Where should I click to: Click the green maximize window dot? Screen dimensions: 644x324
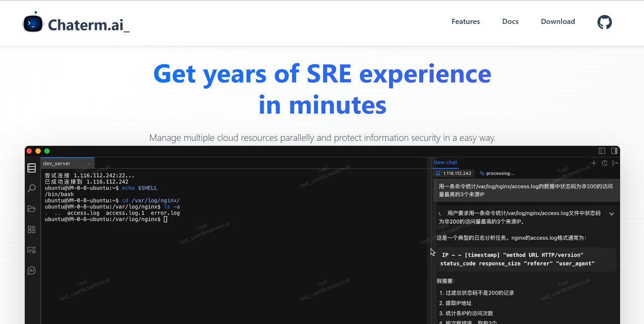(47, 151)
